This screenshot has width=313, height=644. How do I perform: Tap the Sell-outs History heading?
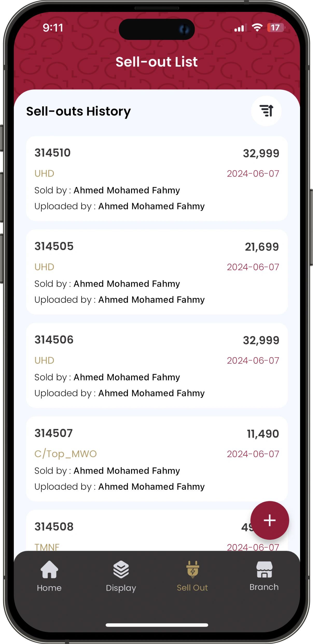[79, 111]
